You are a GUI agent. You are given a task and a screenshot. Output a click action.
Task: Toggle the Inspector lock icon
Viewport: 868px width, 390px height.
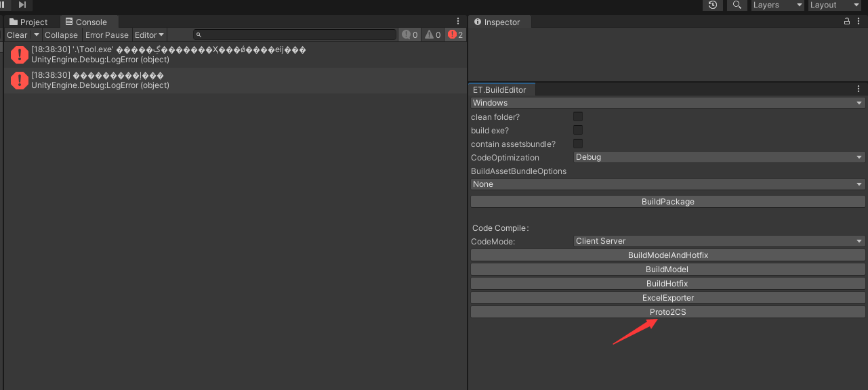coord(846,22)
